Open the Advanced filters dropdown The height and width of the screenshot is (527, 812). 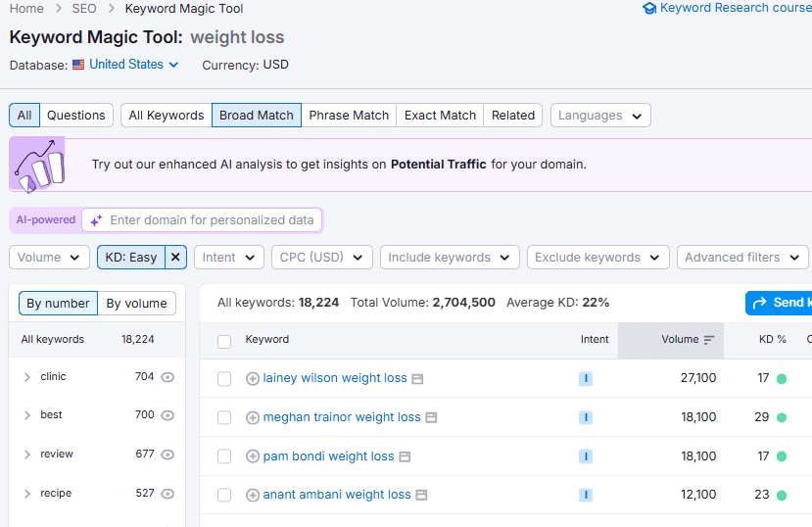741,258
